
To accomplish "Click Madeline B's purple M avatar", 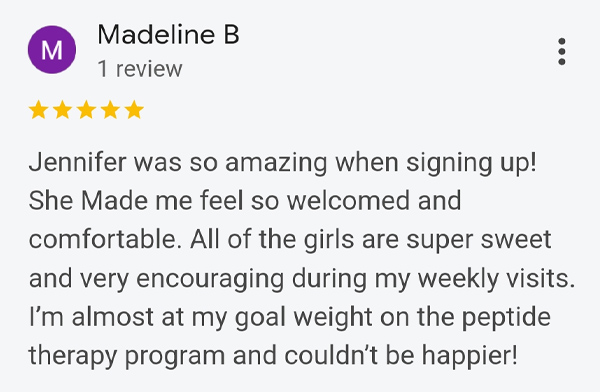I will [52, 50].
